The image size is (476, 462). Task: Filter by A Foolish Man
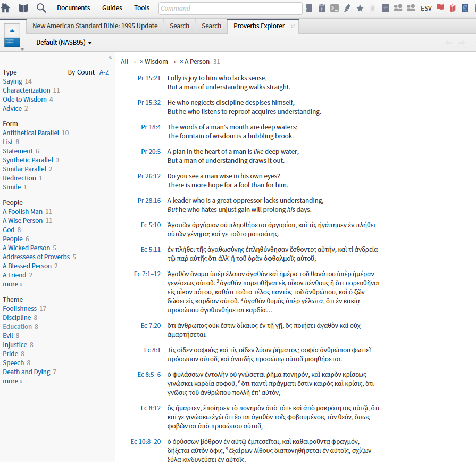pyautogui.click(x=22, y=212)
